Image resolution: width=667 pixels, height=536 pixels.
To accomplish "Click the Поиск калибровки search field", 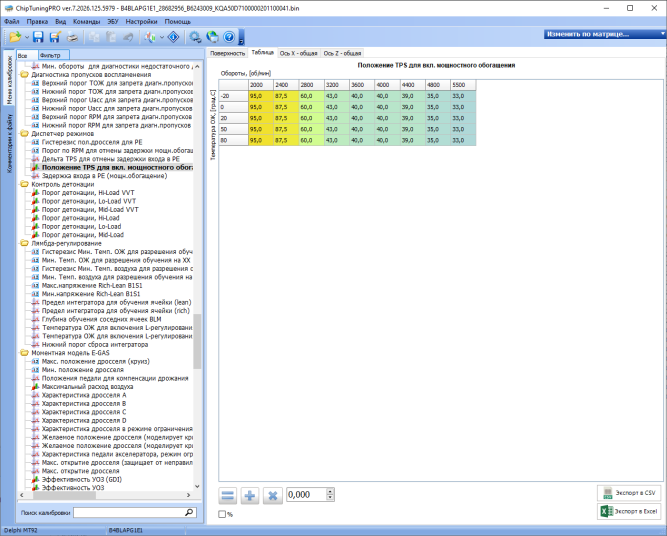I will tap(128, 513).
